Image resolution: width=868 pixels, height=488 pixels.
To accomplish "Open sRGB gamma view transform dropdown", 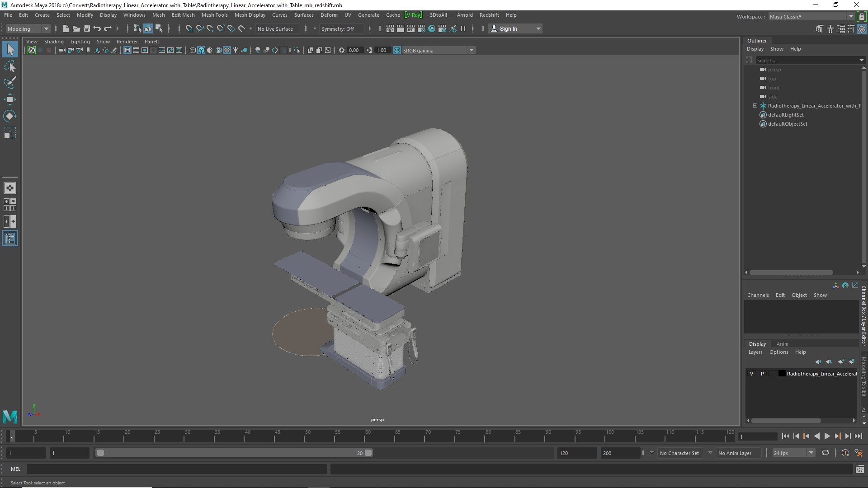I will click(438, 50).
